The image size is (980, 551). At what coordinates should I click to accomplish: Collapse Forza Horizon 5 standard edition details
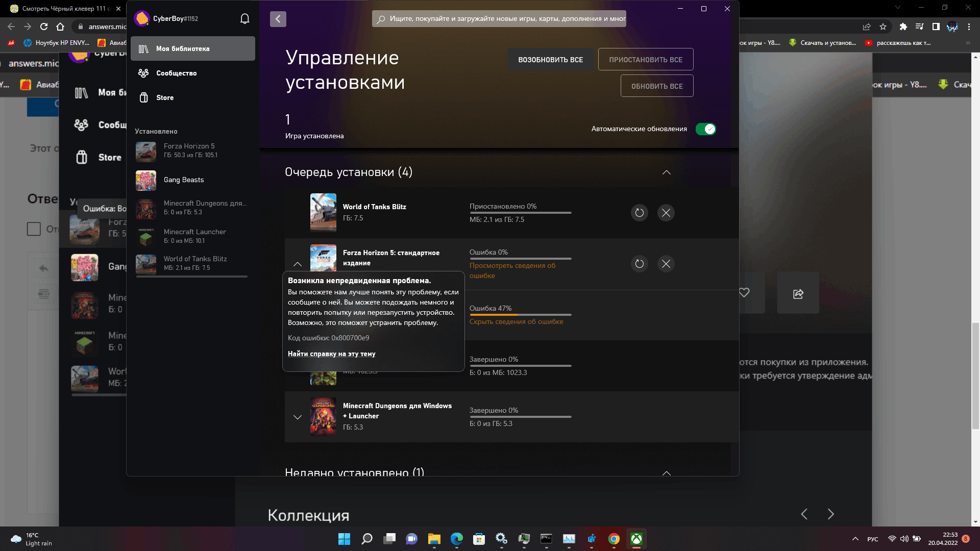[x=298, y=264]
